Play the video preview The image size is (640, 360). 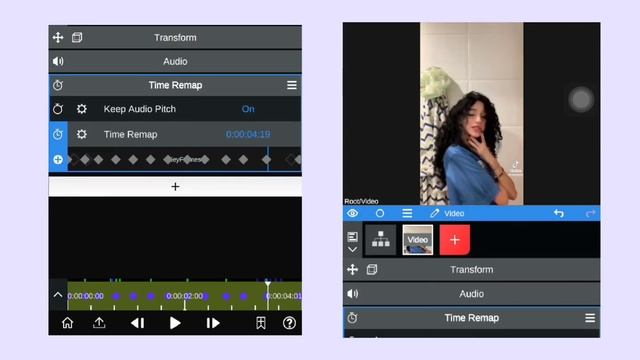[x=175, y=323]
